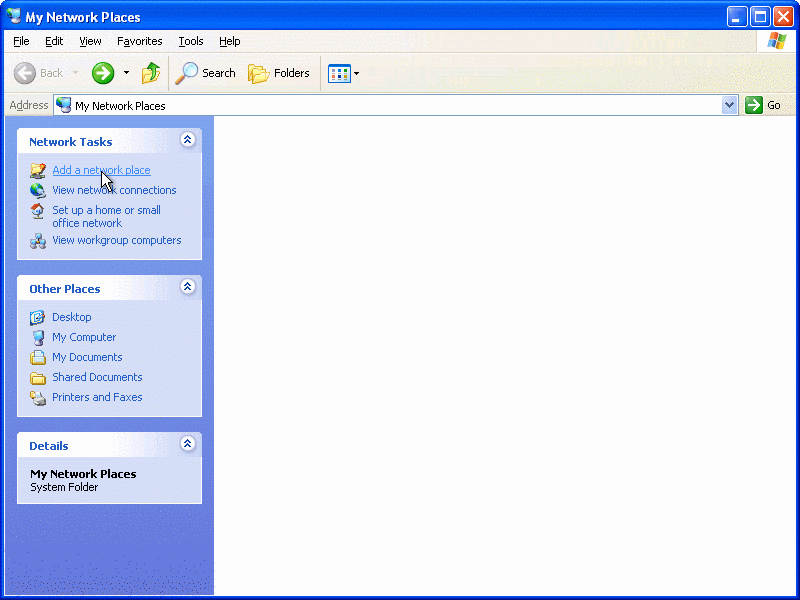The width and height of the screenshot is (800, 600).
Task: Click the Up folder toolbar icon
Action: click(x=151, y=73)
